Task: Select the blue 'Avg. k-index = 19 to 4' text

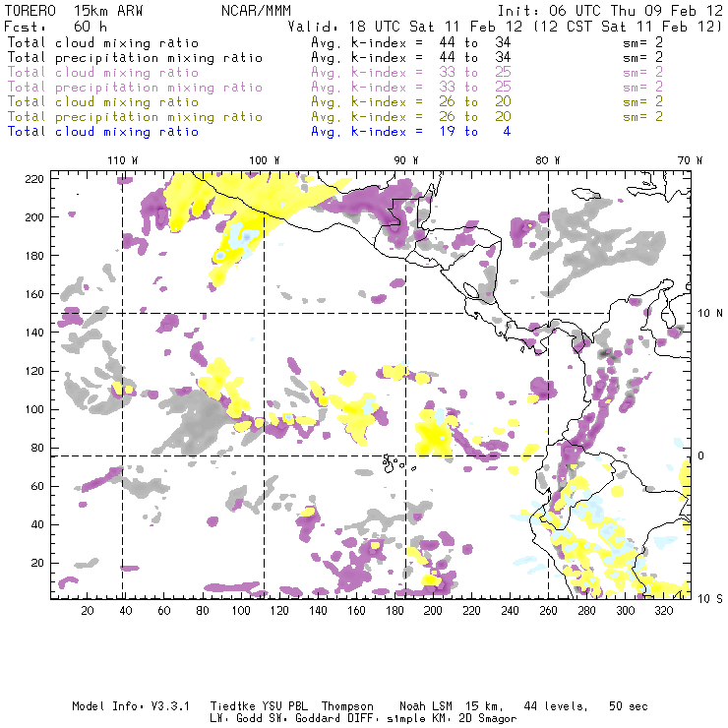Action: pos(411,132)
